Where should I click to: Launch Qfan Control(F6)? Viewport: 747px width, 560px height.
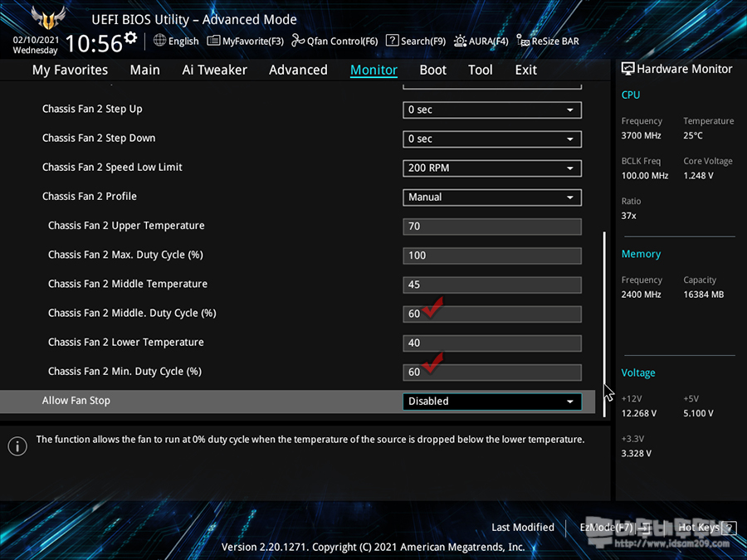pyautogui.click(x=334, y=41)
